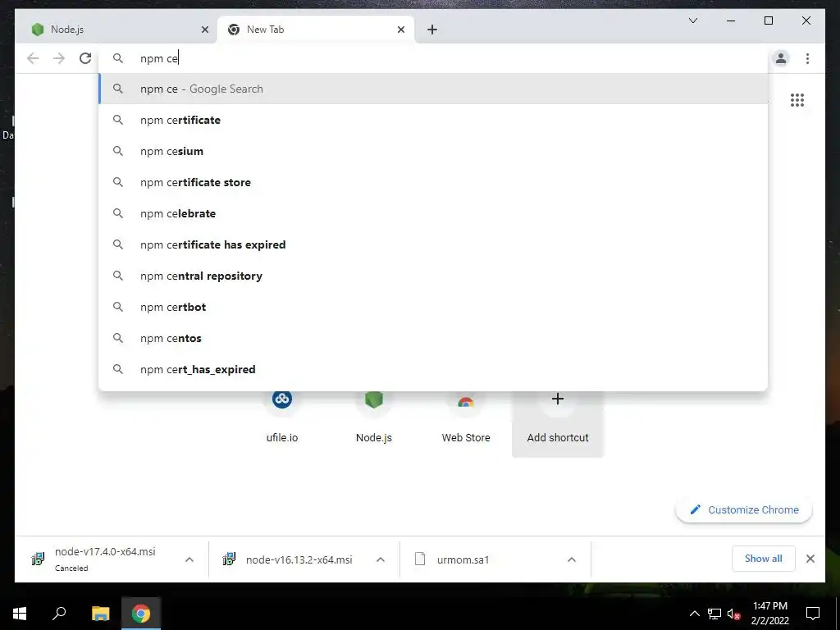Open the Chrome three-dot menu
The height and width of the screenshot is (630, 840).
[x=807, y=58]
